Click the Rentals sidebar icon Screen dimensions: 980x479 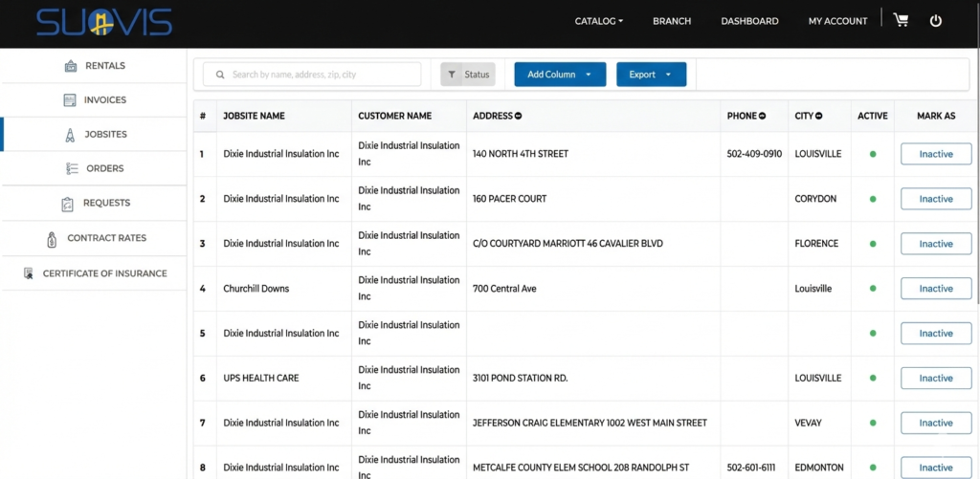point(71,66)
